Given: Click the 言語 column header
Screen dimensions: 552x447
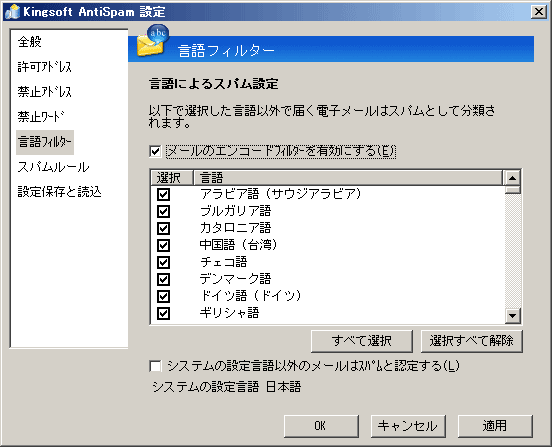Looking at the screenshot, I should tap(348, 178).
